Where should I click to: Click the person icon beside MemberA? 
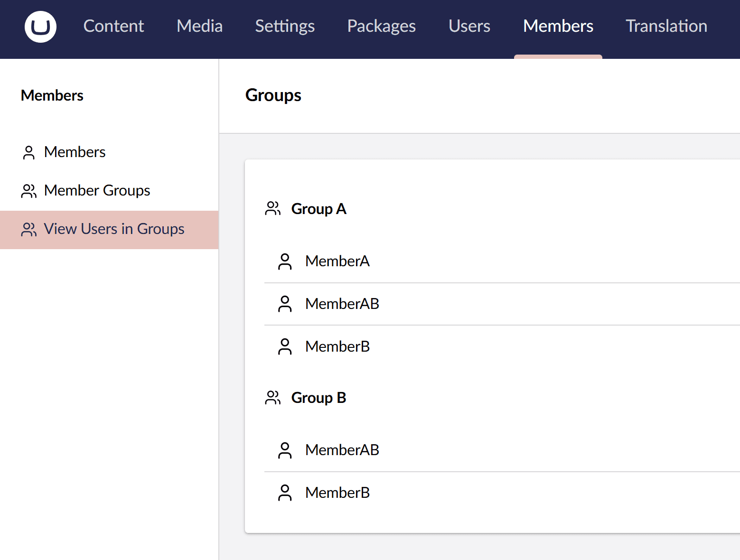[x=285, y=261]
